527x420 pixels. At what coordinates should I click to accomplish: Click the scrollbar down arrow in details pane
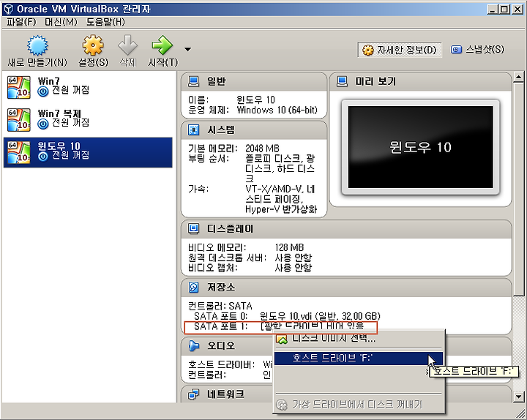(x=519, y=397)
